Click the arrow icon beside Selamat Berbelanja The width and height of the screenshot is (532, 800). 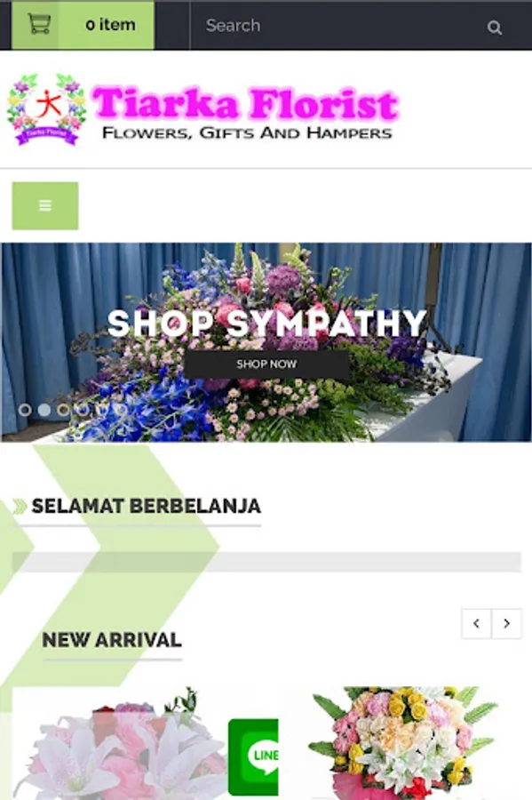[20, 506]
